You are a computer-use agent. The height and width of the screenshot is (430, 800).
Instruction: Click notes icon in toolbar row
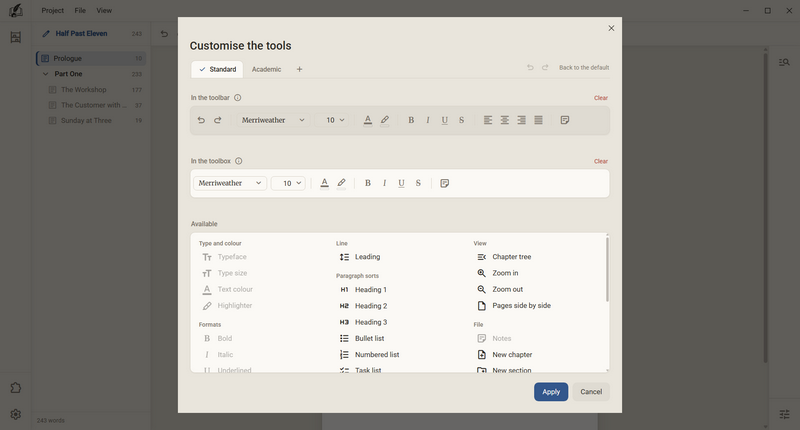565,120
